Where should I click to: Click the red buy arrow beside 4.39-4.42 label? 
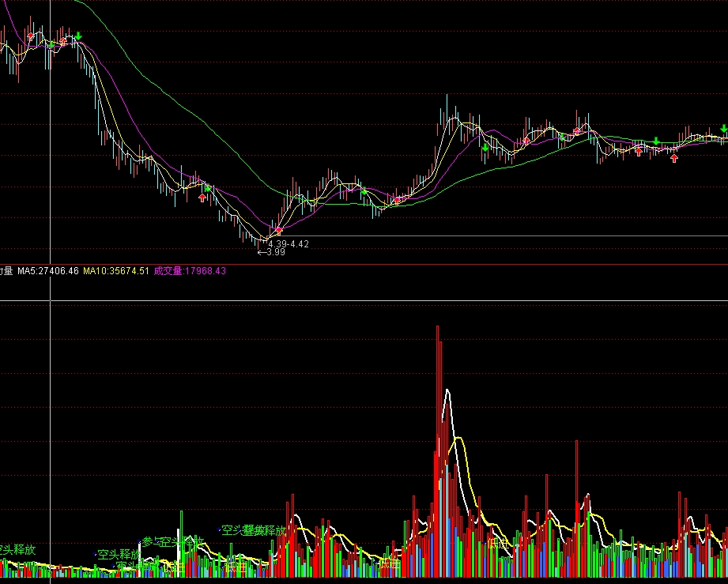point(278,230)
